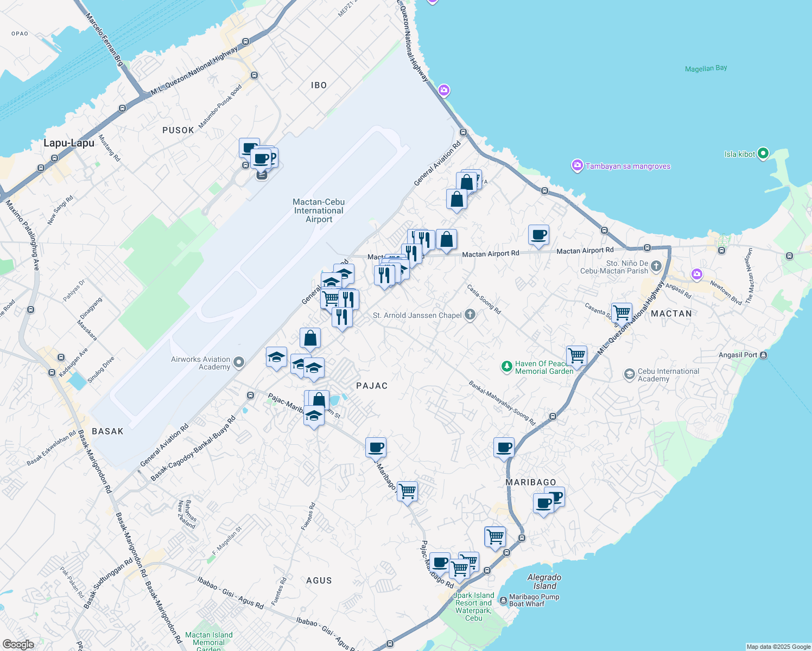Click the green Isla kibot marker
This screenshot has height=651, width=812.
(764, 154)
